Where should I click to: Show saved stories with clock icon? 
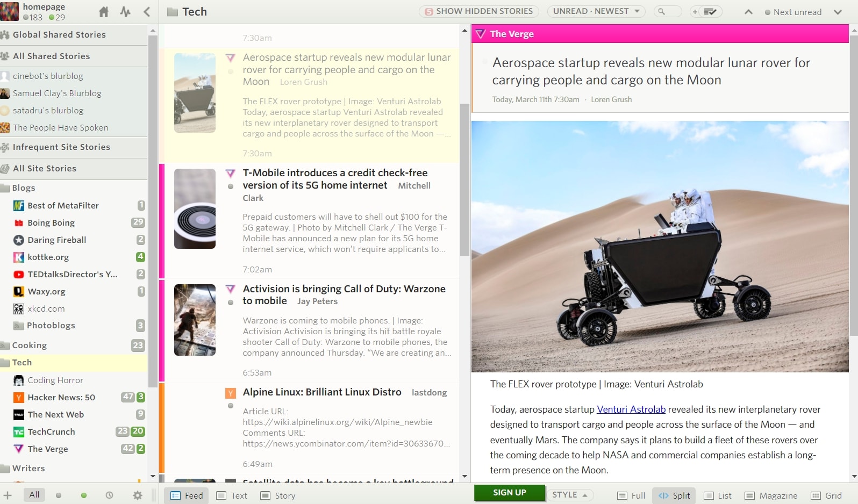pyautogui.click(x=109, y=495)
